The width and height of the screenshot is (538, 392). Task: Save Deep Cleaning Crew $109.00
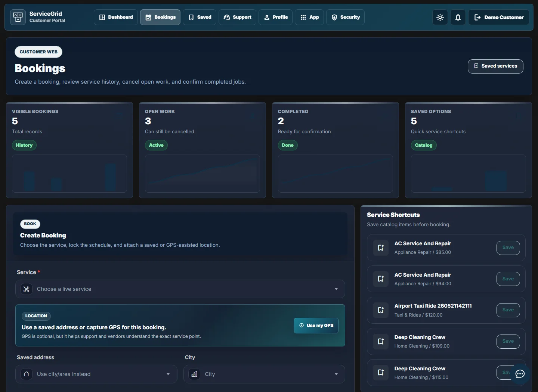click(508, 341)
